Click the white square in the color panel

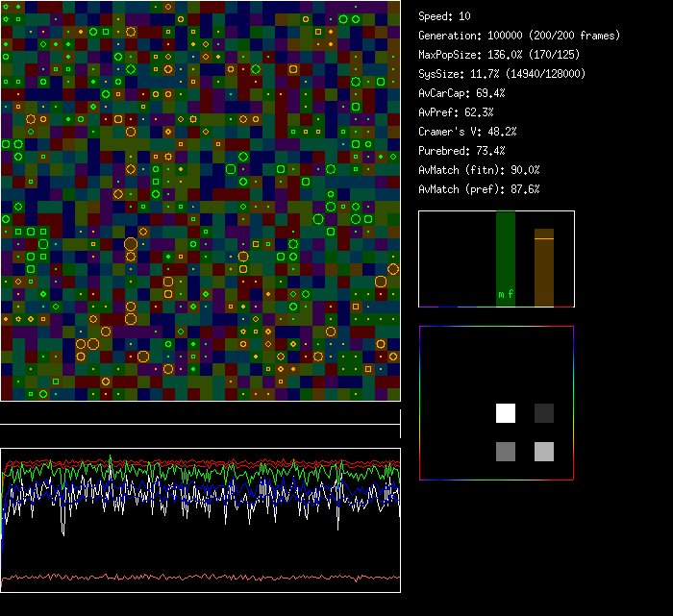pos(506,413)
